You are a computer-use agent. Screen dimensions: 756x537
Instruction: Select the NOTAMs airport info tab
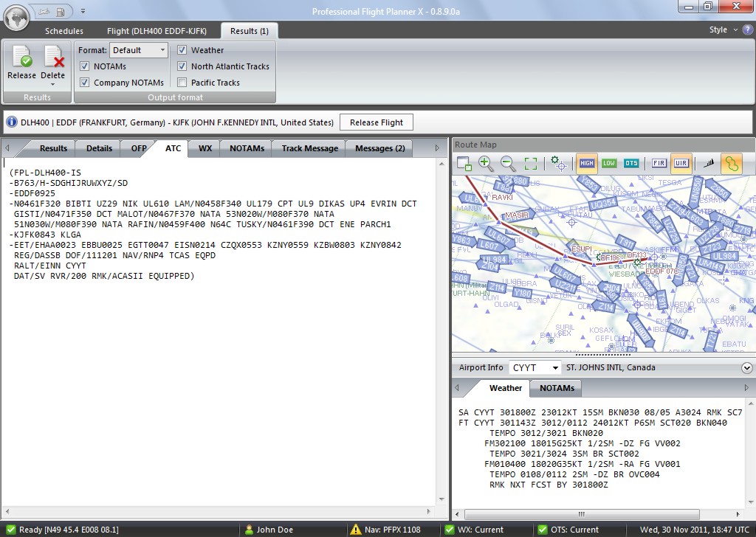pos(557,388)
